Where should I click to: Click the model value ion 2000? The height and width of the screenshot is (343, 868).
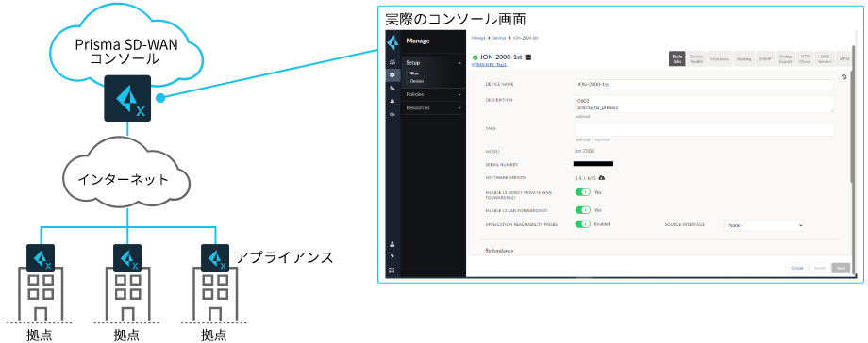585,151
